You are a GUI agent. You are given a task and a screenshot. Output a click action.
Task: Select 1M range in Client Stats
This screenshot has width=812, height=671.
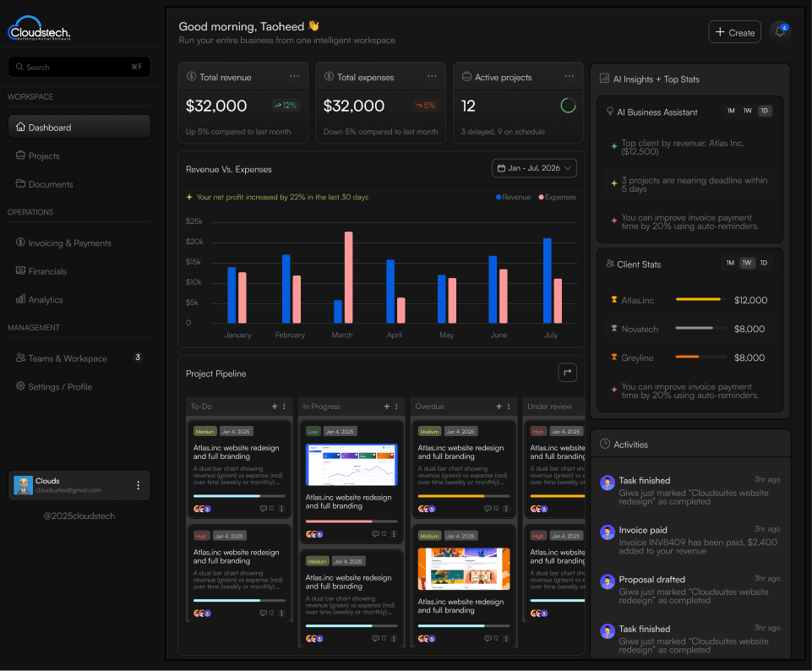[730, 263]
